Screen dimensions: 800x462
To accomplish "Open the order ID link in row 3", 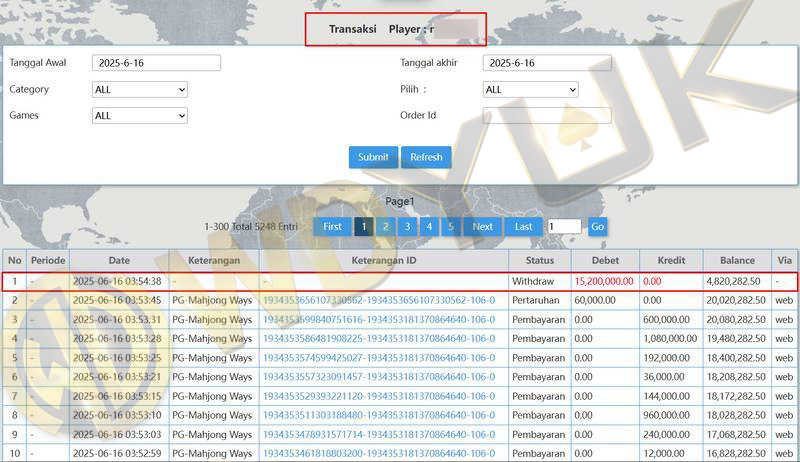I will tap(379, 320).
